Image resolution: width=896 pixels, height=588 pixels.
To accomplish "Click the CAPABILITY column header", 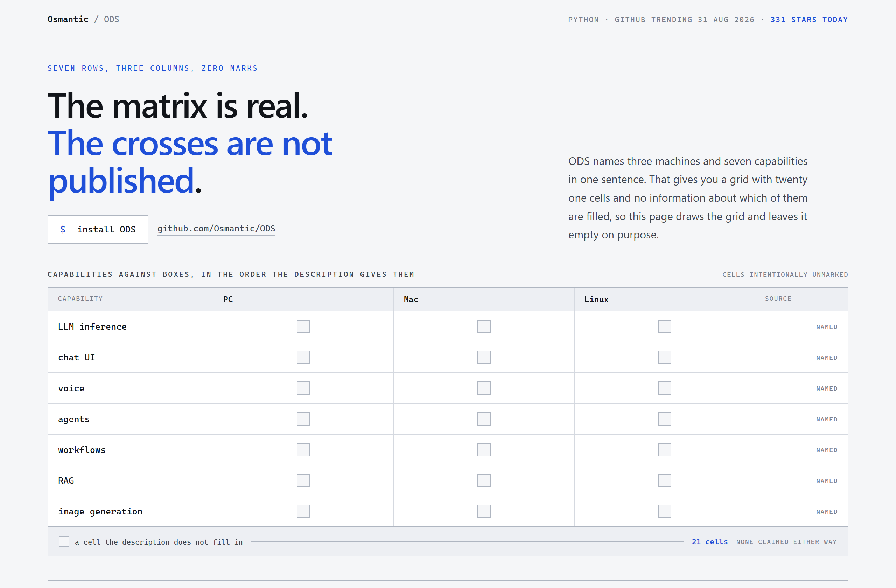I will tap(80, 299).
